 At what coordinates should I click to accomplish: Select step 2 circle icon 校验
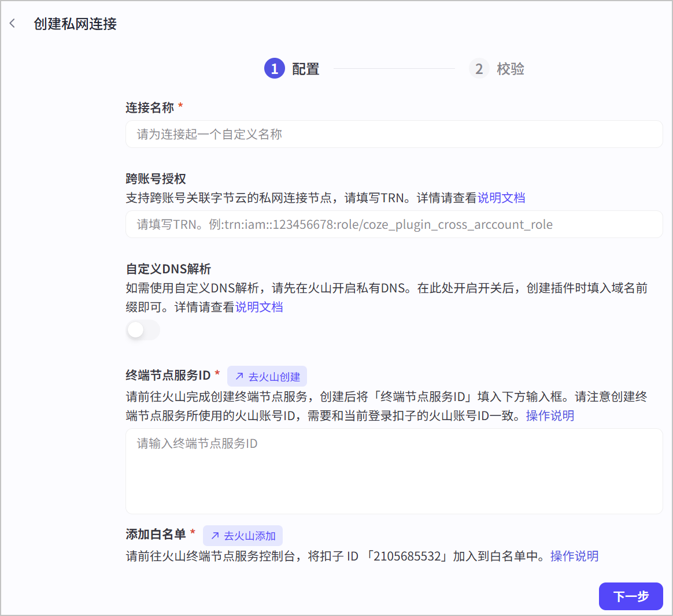point(479,69)
